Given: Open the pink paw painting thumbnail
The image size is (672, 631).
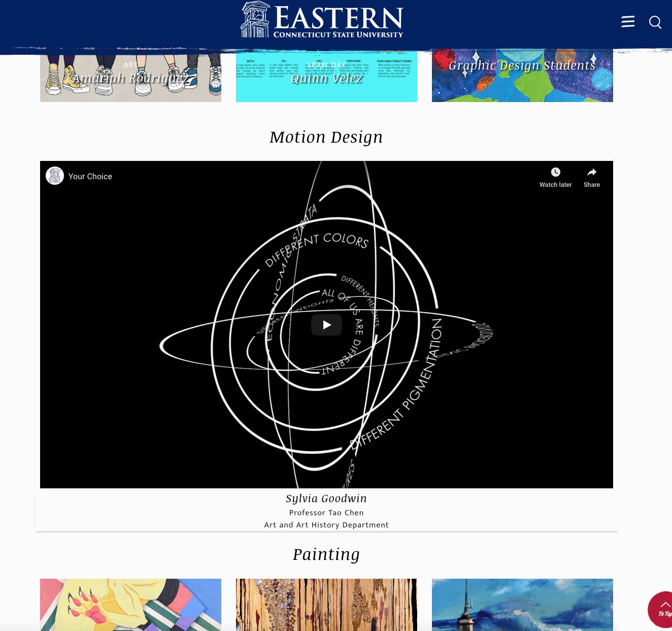Looking at the screenshot, I should click(x=130, y=604).
